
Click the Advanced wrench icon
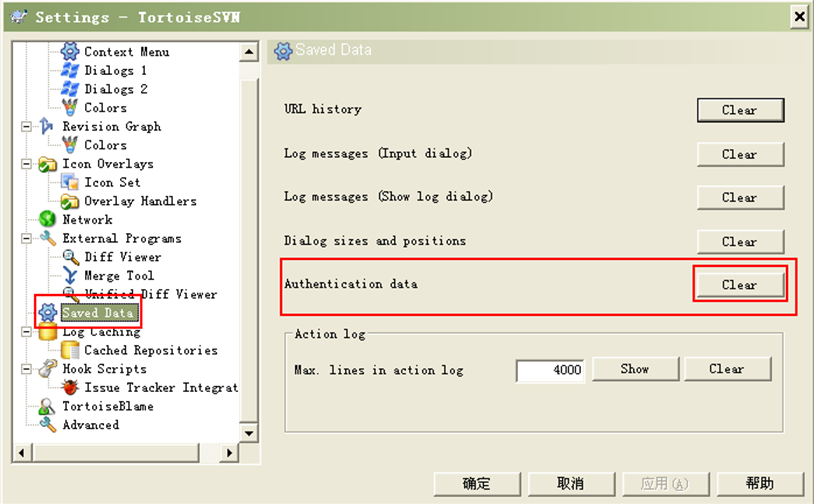pyautogui.click(x=47, y=425)
